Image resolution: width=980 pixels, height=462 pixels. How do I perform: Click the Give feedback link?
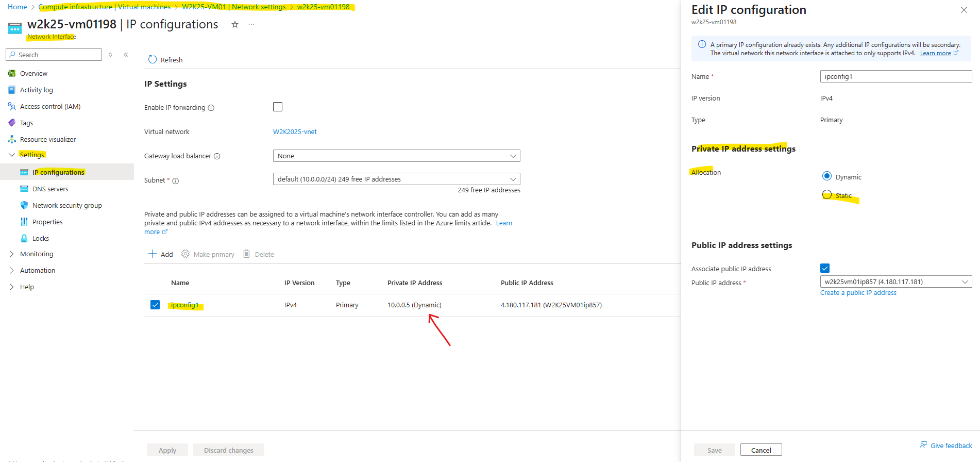pos(951,445)
